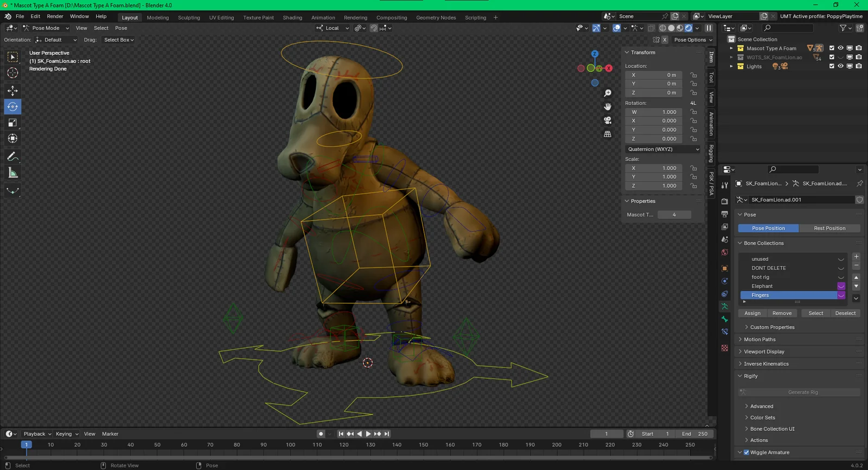Expand the Inverse Kinematics panel
Screen dimensions: 868x470
[x=766, y=364]
